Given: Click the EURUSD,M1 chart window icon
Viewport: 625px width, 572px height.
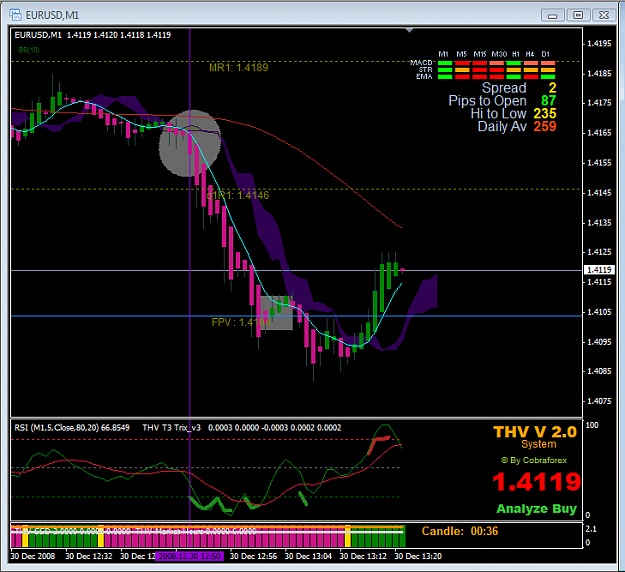Looking at the screenshot, I should pos(15,15).
